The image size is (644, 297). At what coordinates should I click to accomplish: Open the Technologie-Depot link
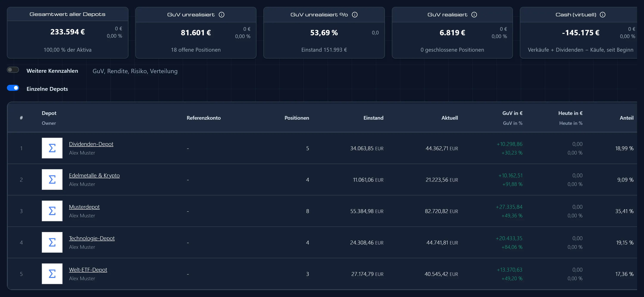pyautogui.click(x=92, y=238)
